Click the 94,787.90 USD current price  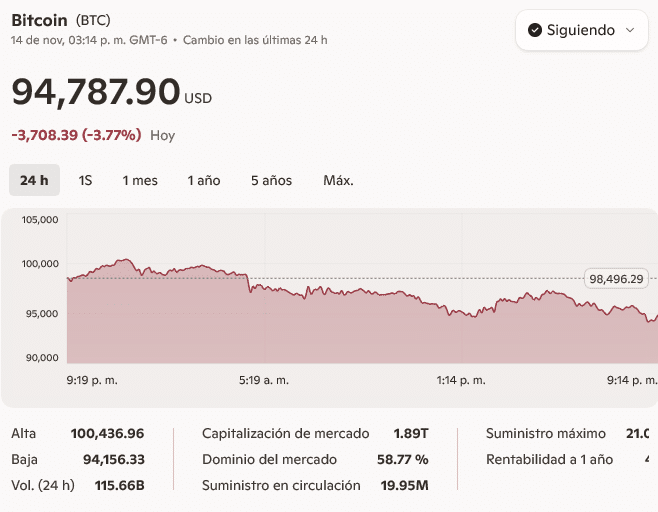pos(96,92)
